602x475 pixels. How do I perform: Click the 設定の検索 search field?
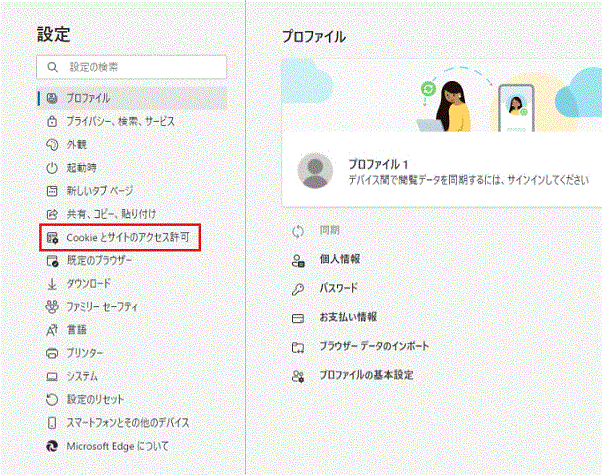132,67
